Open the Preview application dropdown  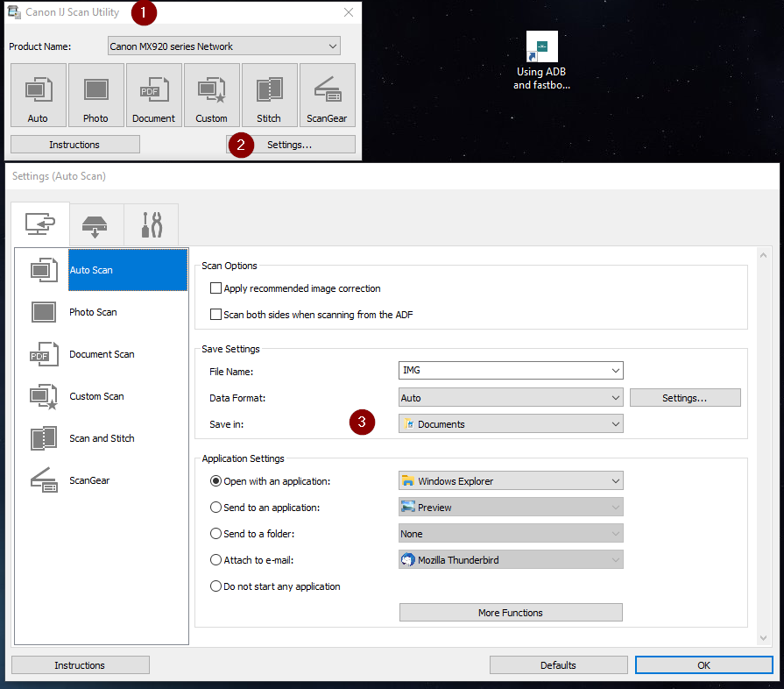pyautogui.click(x=511, y=508)
